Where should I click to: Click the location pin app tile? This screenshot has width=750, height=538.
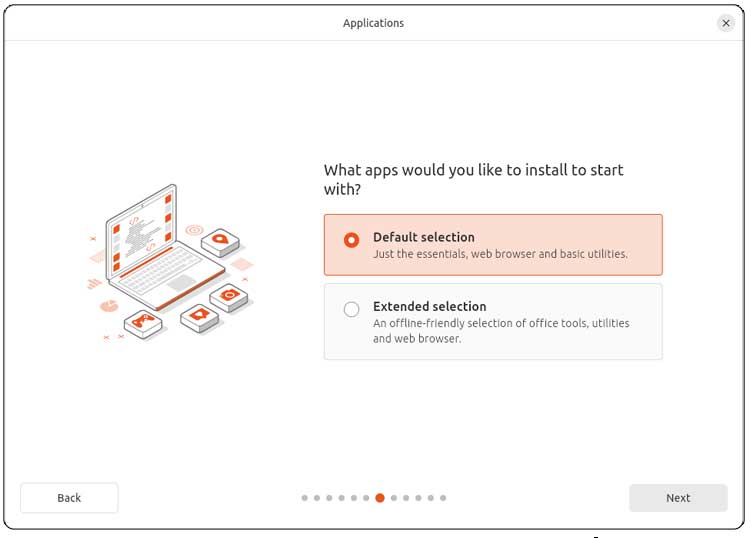(x=220, y=239)
